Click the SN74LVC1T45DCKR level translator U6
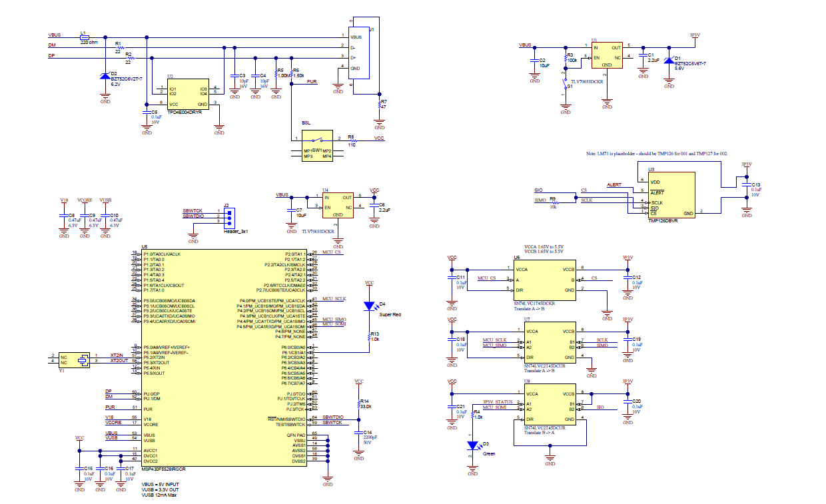826x504 pixels. click(x=544, y=280)
